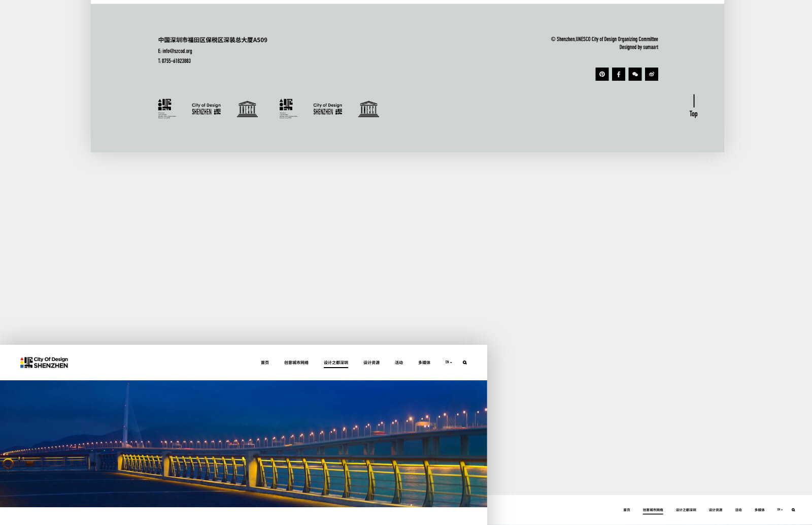812x525 pixels.
Task: Click the leftmost UNESCO temple logo in footer
Action: coord(247,109)
